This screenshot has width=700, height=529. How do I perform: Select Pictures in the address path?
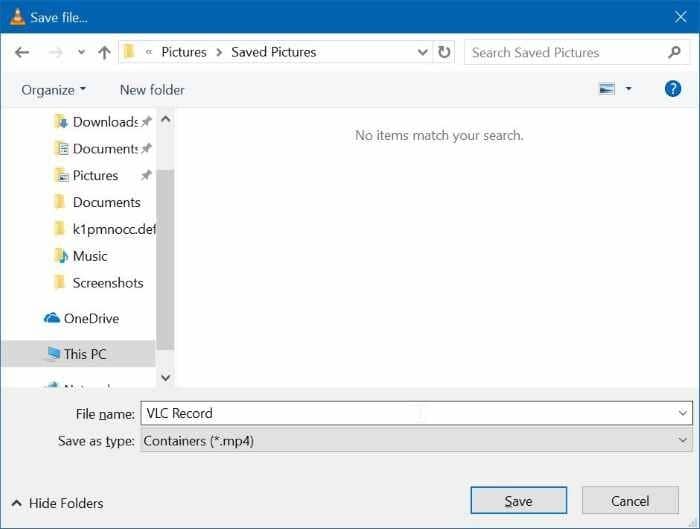pos(184,52)
